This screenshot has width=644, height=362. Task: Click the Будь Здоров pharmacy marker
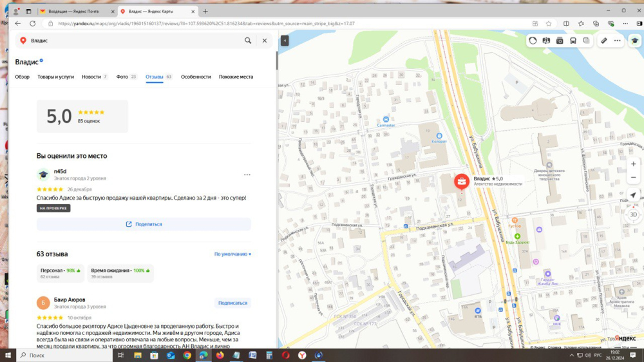(518, 236)
